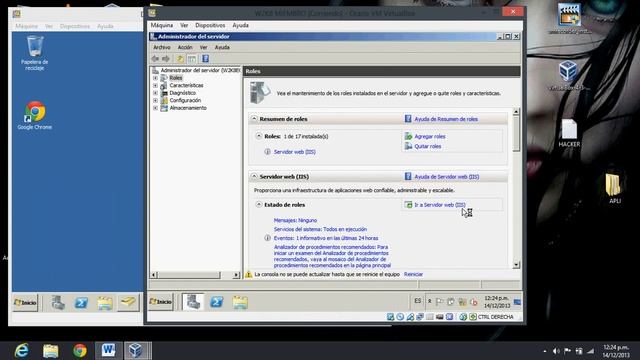This screenshot has height=360, width=640.
Task: Collapse the Resumen de roles section
Action: [254, 119]
